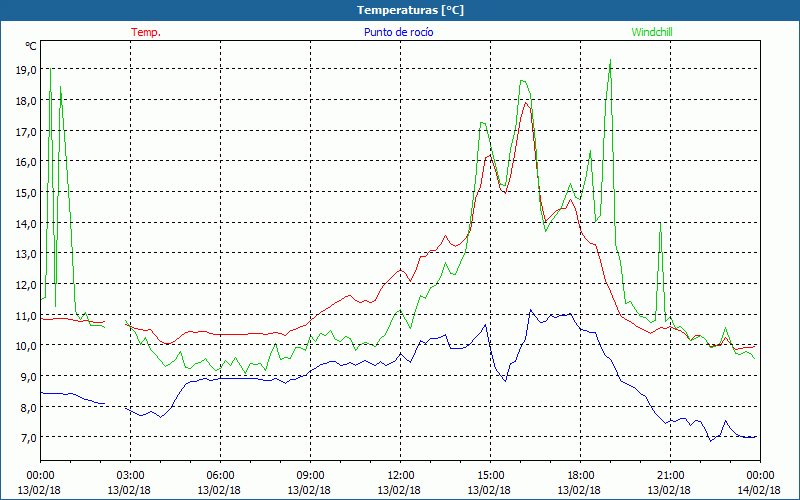The image size is (800, 500).
Task: Click the 15,0 y-axis value
Action: tap(26, 192)
